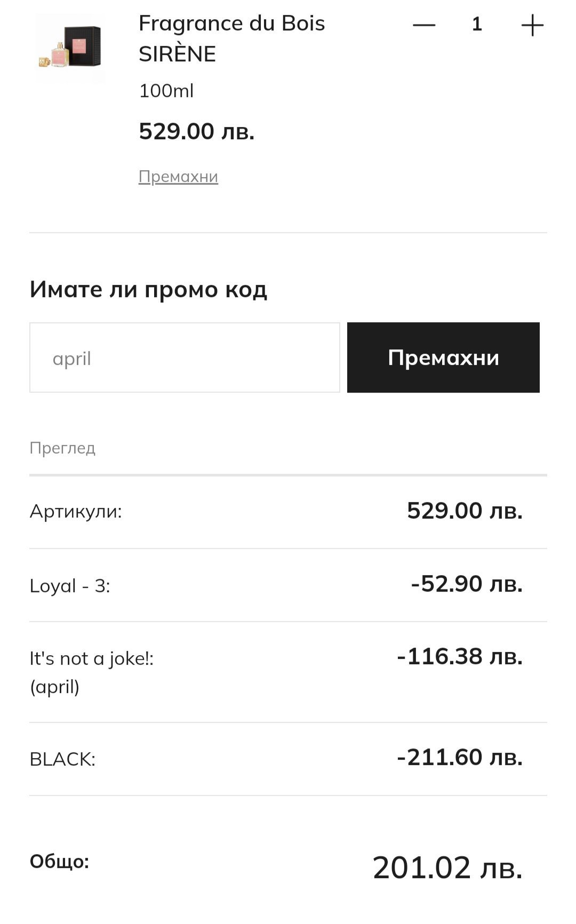Click the 100ml size label
576x924 pixels.
coord(166,91)
